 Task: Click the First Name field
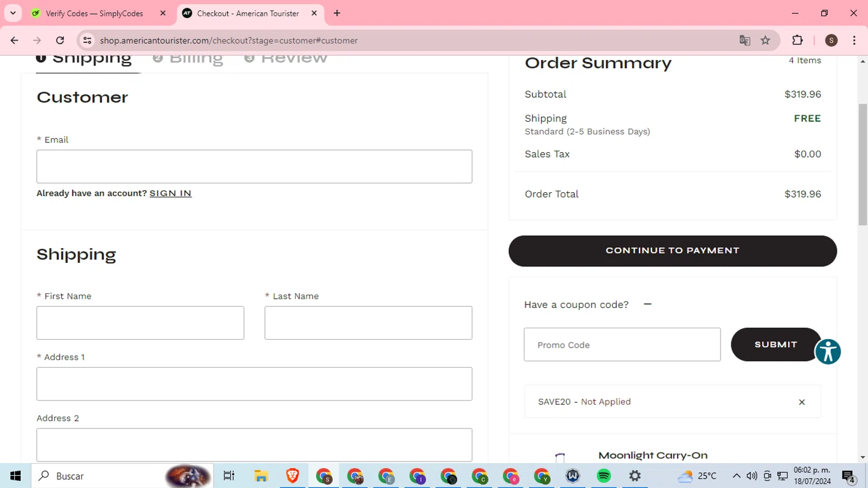(x=140, y=323)
